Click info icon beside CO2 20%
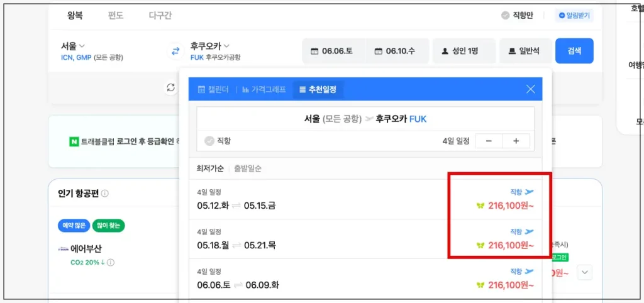This screenshot has width=644, height=303. pyautogui.click(x=111, y=262)
